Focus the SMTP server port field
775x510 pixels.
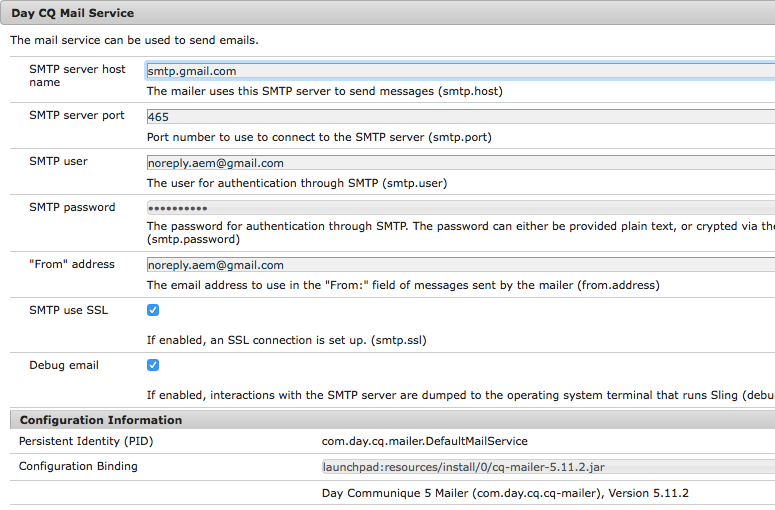[460, 117]
